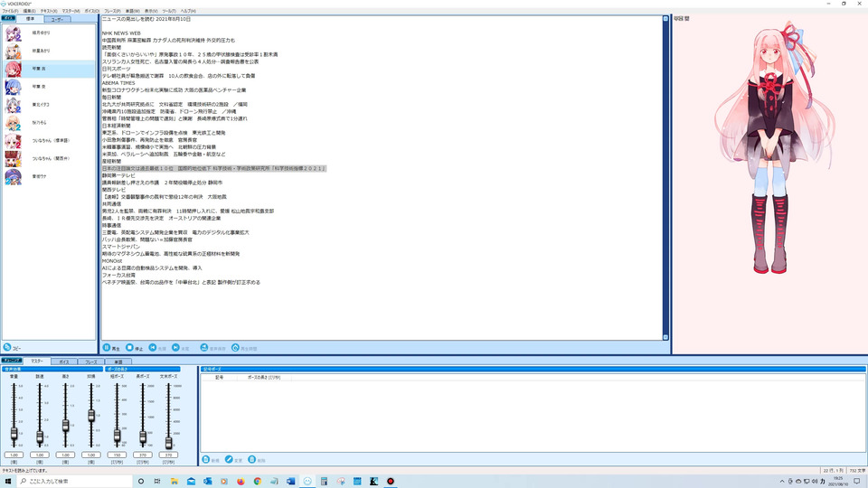868x488 pixels.
Task: Click the taskbar search box
Action: [75, 482]
